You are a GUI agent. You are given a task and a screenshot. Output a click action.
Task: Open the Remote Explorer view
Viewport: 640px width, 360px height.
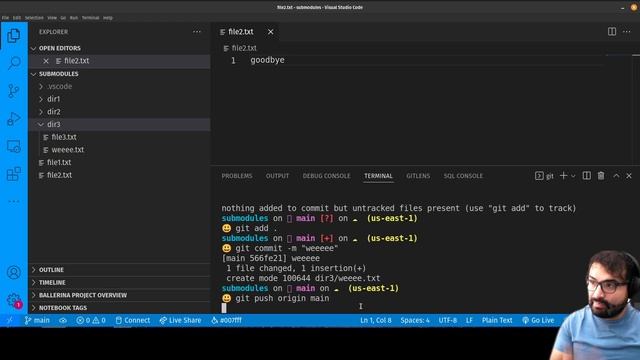[13, 146]
